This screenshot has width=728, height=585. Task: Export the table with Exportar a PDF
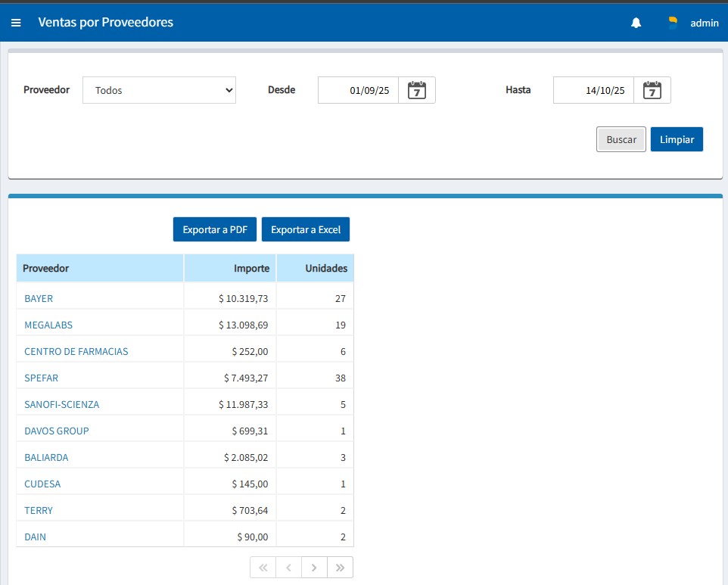click(x=215, y=229)
